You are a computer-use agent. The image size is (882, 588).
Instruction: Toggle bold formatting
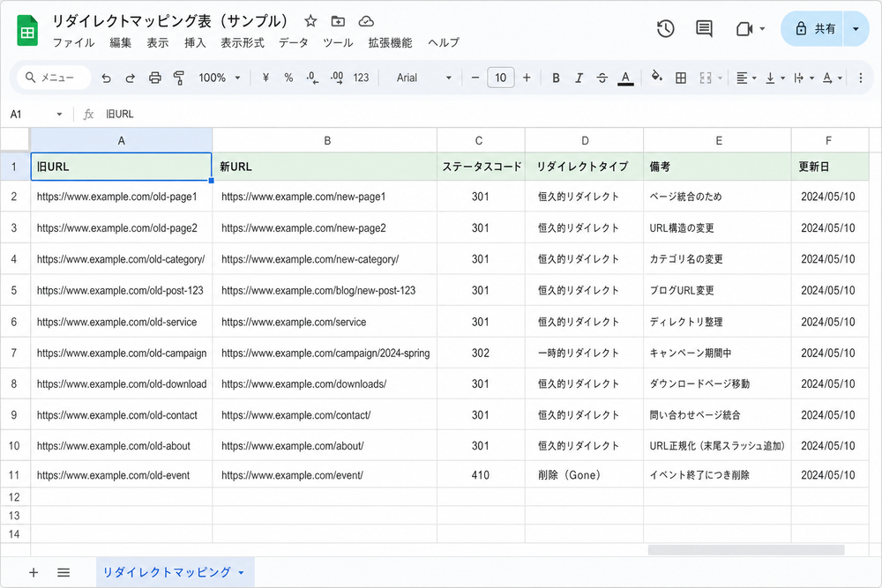click(x=556, y=78)
